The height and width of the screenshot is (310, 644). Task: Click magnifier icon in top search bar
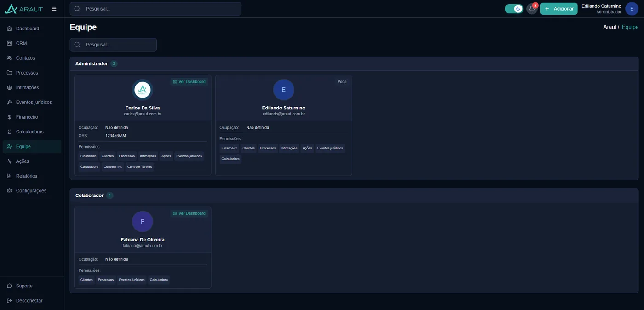click(x=77, y=9)
